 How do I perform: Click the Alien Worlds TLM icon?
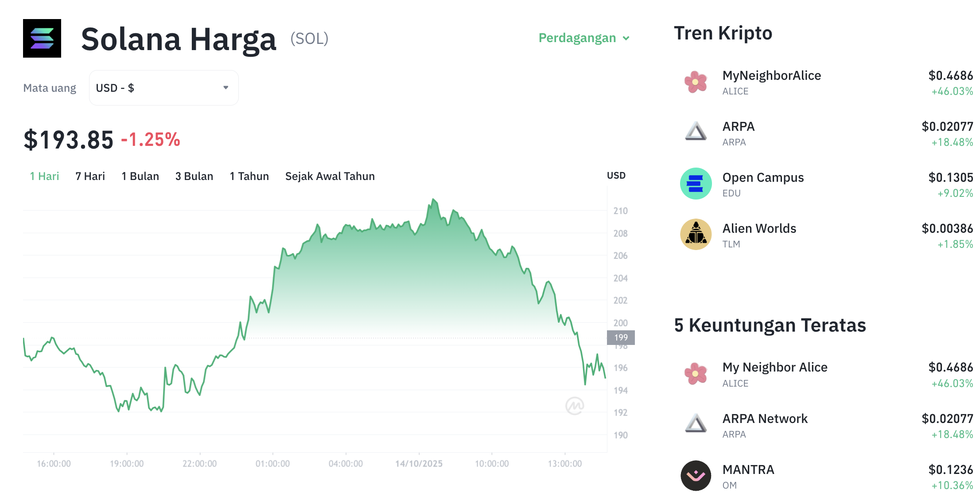point(696,235)
